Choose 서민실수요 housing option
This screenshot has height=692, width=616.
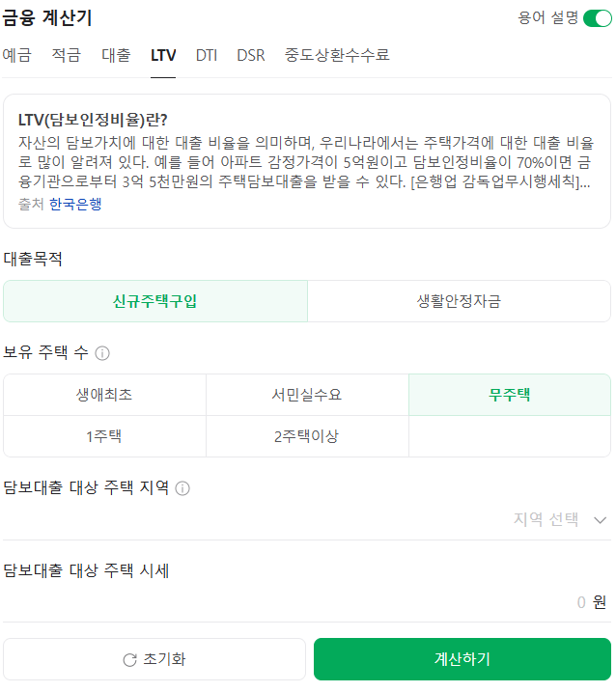coord(307,395)
